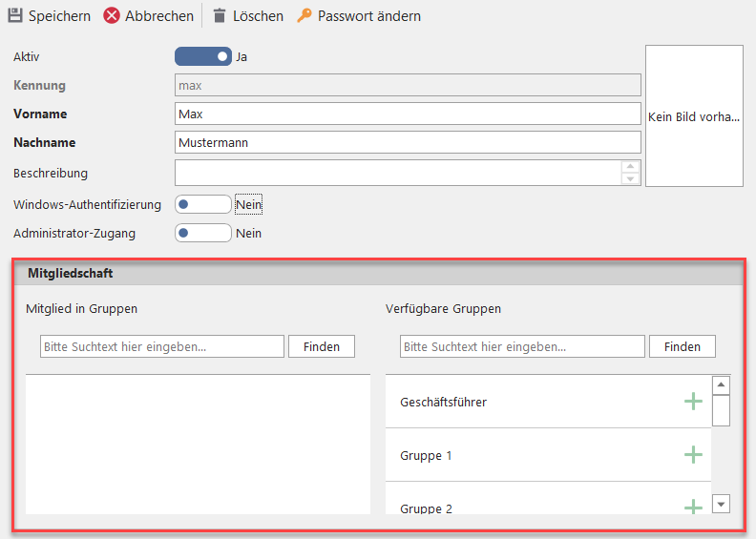Click the Löschen trash can icon
This screenshot has width=756, height=539.
220,16
